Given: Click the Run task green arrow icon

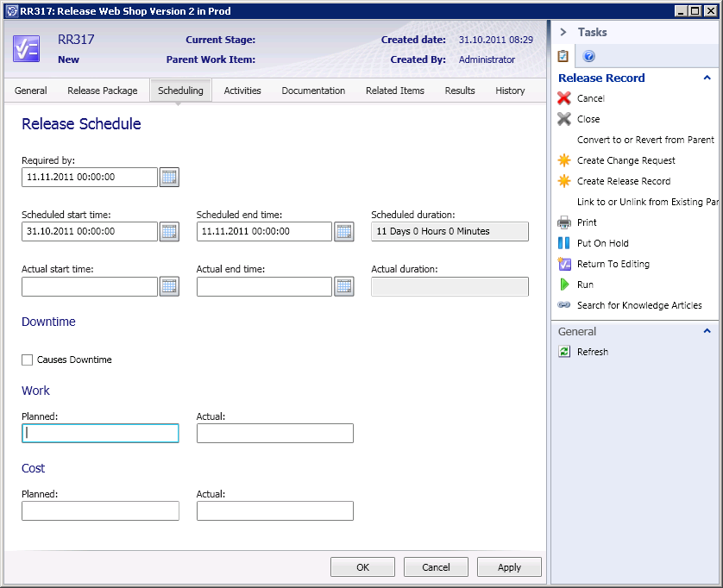Looking at the screenshot, I should click(564, 285).
